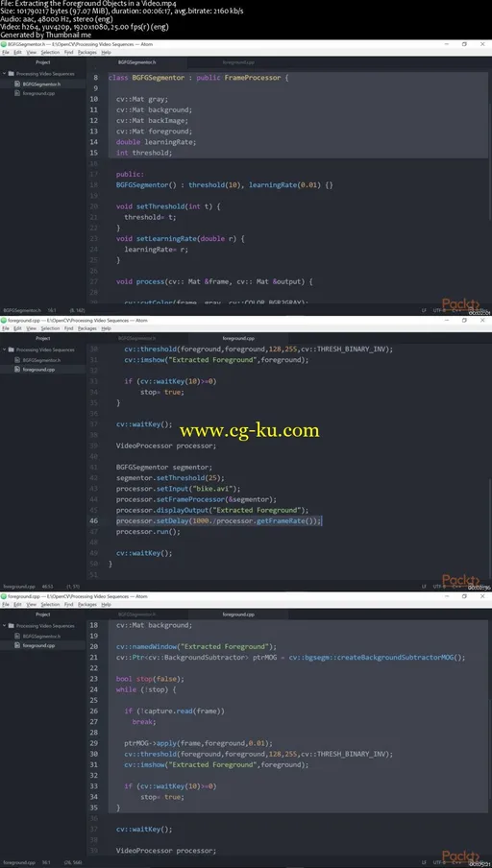Click the LF line ending in the top frame status bar

(424, 311)
